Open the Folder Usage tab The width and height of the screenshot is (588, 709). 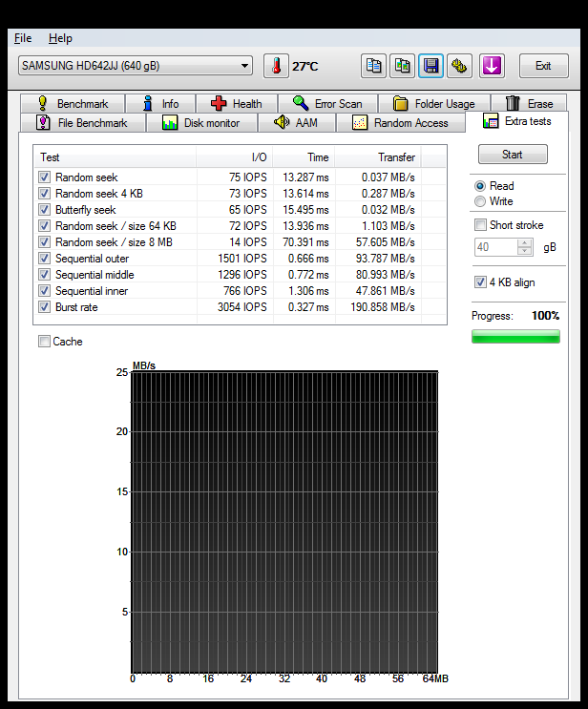434,104
